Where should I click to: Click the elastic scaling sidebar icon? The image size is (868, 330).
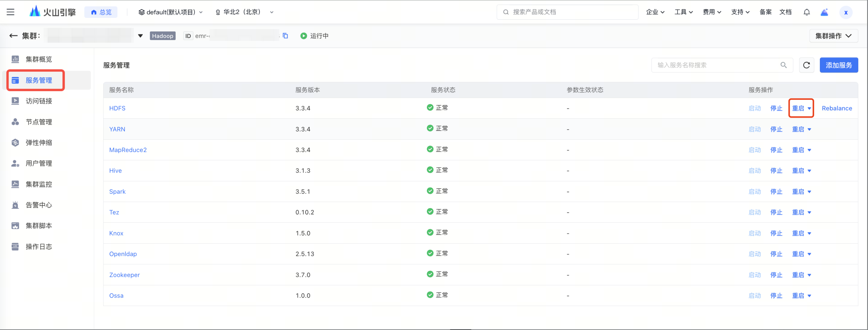coord(15,143)
